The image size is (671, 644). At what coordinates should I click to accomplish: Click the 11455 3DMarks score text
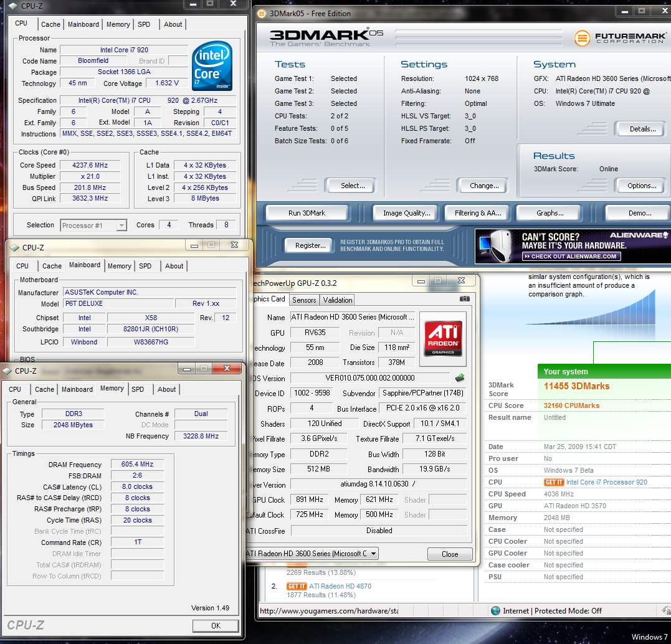click(576, 386)
